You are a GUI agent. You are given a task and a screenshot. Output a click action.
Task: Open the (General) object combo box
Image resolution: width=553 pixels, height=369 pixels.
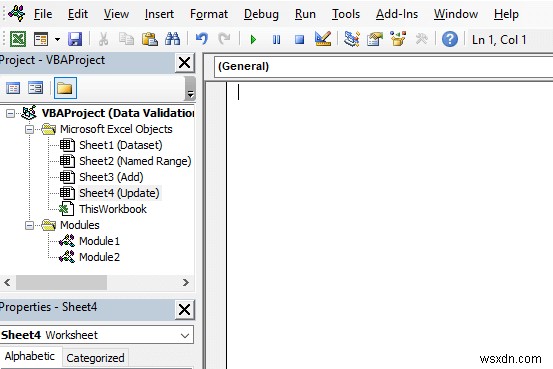point(383,66)
